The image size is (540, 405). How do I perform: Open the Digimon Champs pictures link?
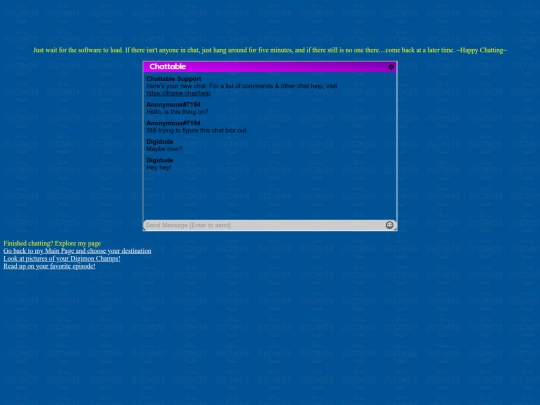point(62,258)
